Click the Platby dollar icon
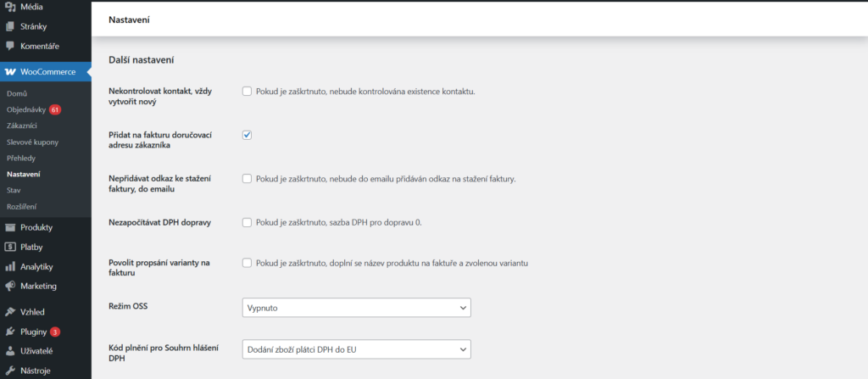The image size is (868, 379). [10, 247]
